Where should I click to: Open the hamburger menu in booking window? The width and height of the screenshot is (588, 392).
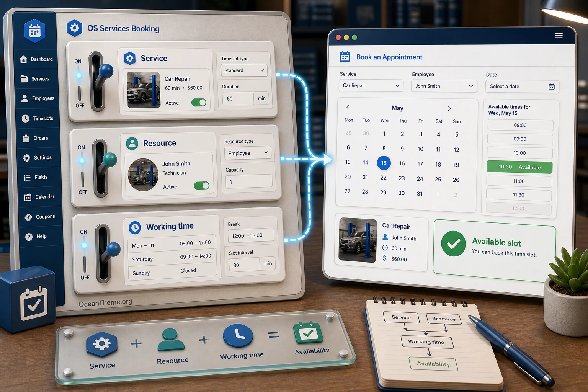pyautogui.click(x=559, y=36)
